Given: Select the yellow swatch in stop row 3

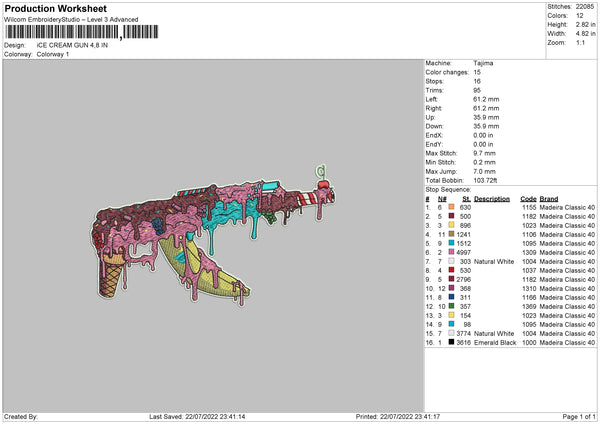Looking at the screenshot, I should click(451, 225).
